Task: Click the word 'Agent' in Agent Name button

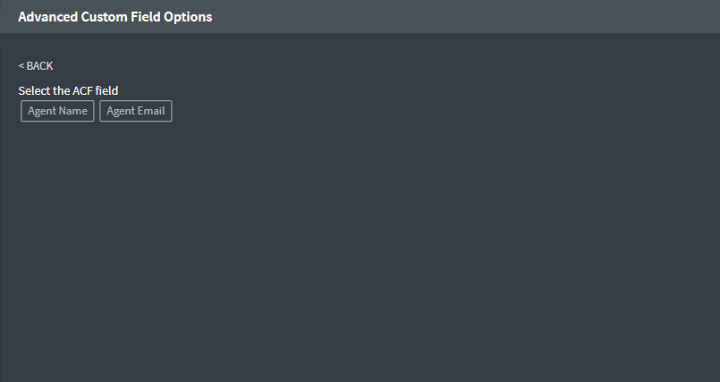Action: coord(42,112)
